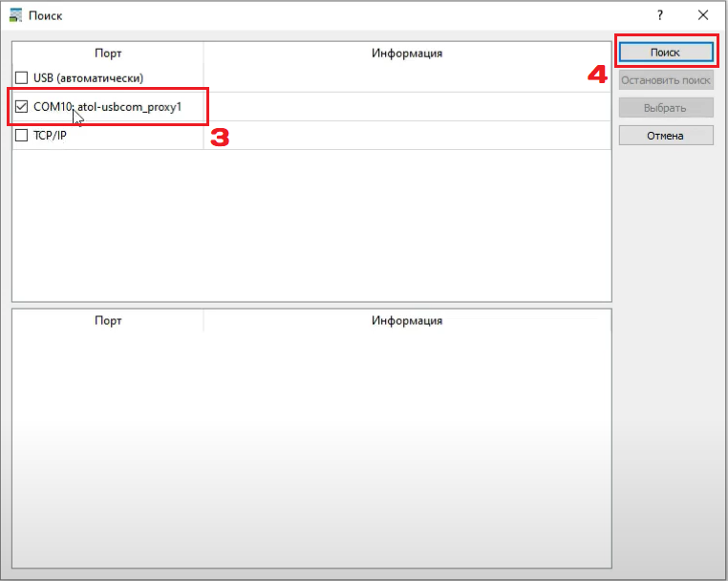Click the Информация cell of the COM10 row

tap(407, 106)
